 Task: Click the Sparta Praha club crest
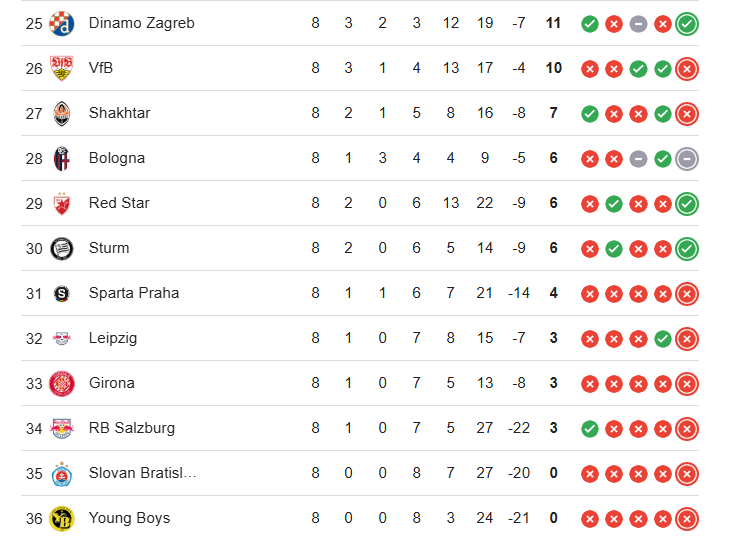pos(61,294)
